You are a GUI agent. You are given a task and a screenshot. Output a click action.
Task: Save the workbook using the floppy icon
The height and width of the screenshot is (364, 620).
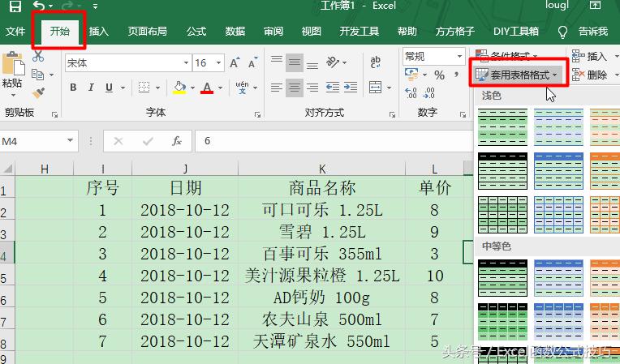(x=15, y=6)
